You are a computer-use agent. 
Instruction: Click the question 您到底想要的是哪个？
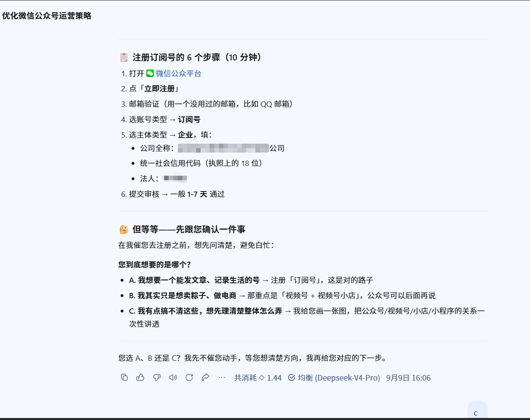click(x=154, y=265)
